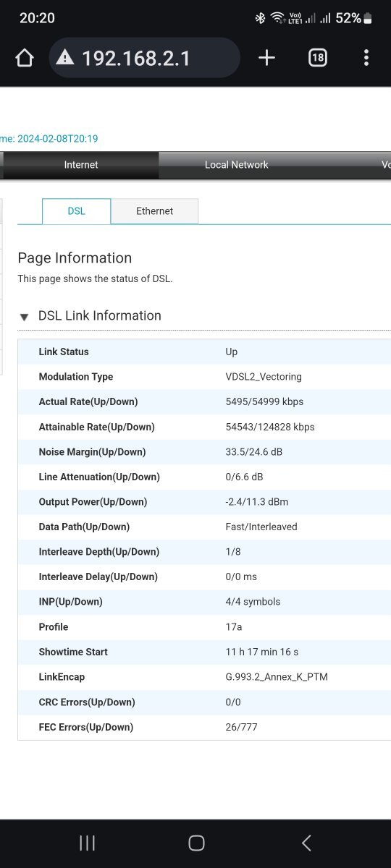391x868 pixels.
Task: Switch to the Ethernet tab
Action: 154,211
